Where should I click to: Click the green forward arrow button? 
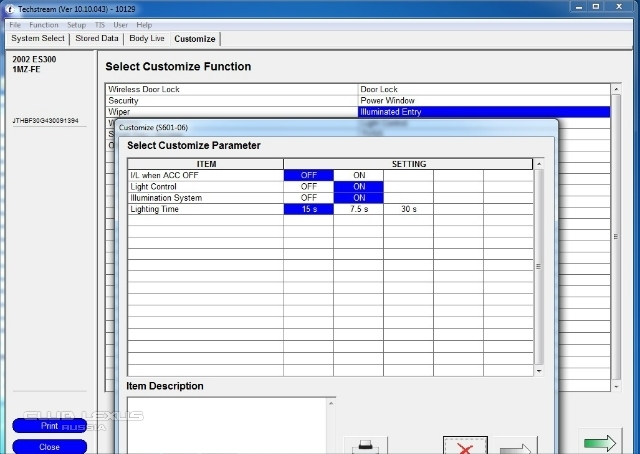point(600,443)
